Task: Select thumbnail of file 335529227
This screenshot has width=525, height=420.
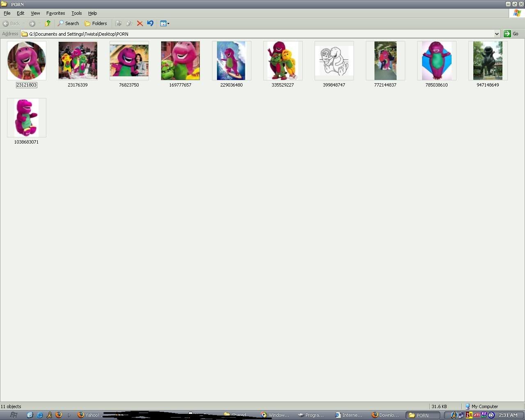Action: tap(283, 60)
